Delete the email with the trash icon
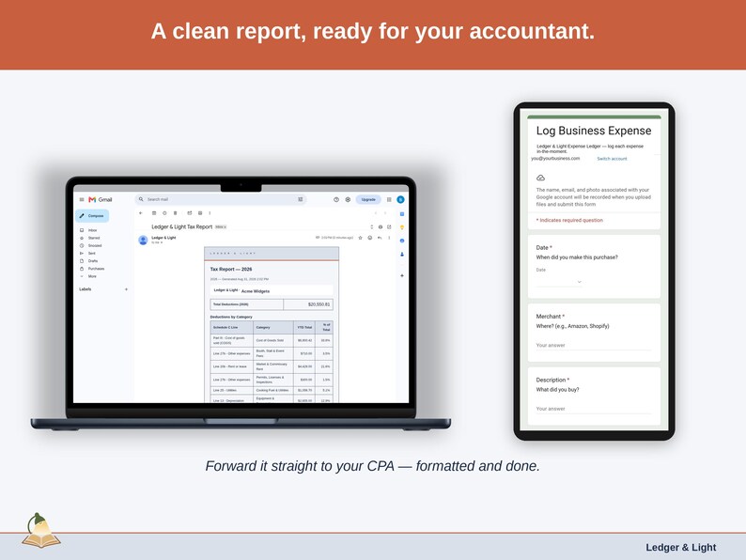Image resolution: width=746 pixels, height=560 pixels. (175, 212)
